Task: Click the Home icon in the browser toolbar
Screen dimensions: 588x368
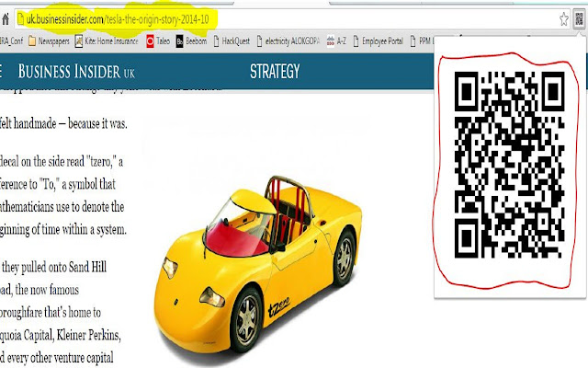Action: pyautogui.click(x=6, y=19)
